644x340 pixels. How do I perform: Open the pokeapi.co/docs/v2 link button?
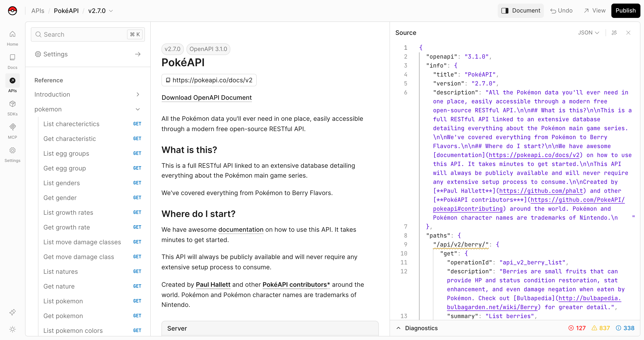point(209,80)
